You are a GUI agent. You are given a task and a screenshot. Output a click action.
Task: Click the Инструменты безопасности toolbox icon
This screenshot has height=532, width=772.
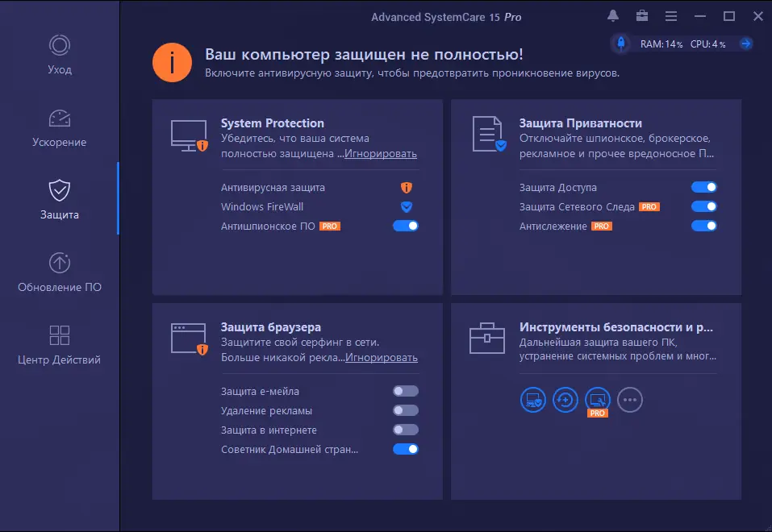487,338
